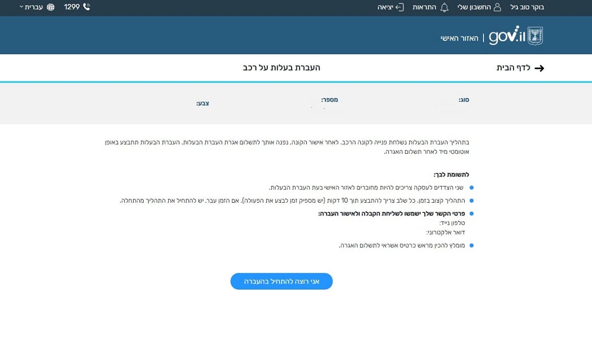Click the 1299 call center number
The image size is (592, 364).
coord(72,7)
